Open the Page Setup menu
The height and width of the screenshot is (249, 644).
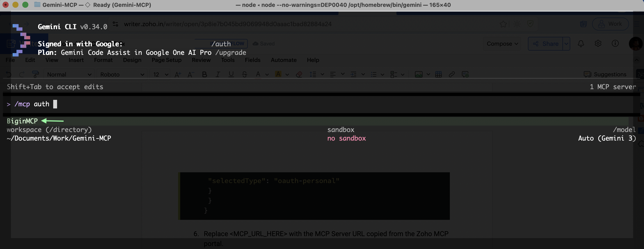(166, 60)
